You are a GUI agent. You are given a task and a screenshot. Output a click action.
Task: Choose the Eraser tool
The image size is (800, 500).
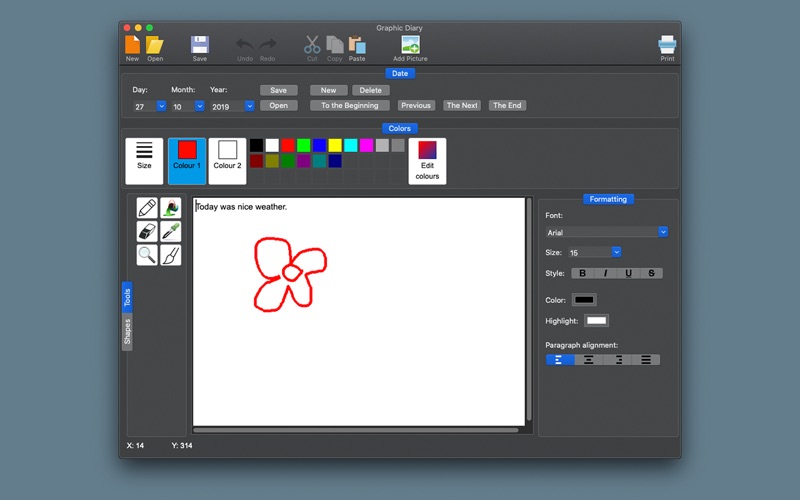(147, 232)
